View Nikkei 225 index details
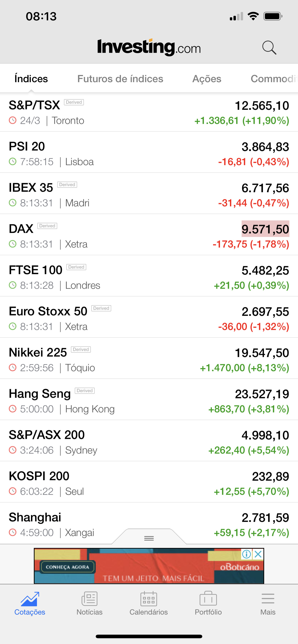 tap(149, 360)
